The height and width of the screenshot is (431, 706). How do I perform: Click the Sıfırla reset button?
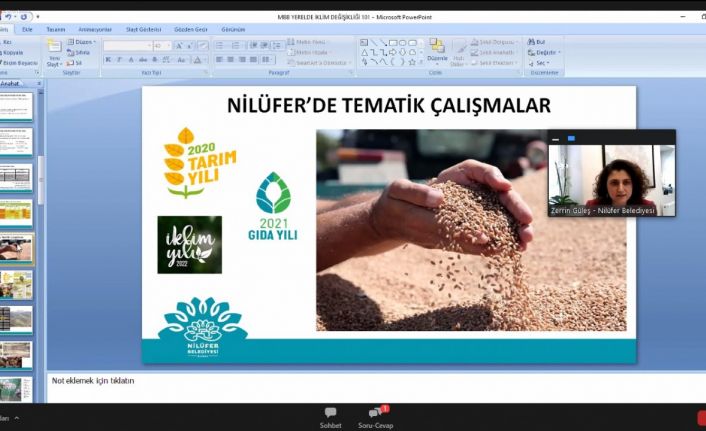80,52
